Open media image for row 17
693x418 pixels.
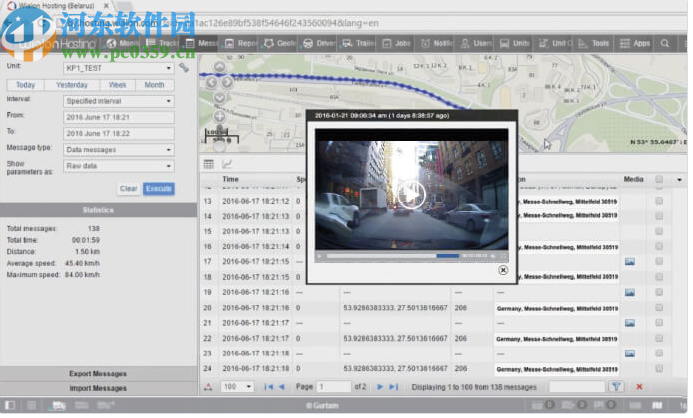coord(630,262)
